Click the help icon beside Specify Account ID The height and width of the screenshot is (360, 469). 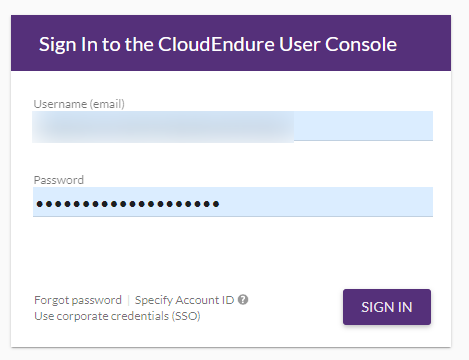click(x=243, y=300)
